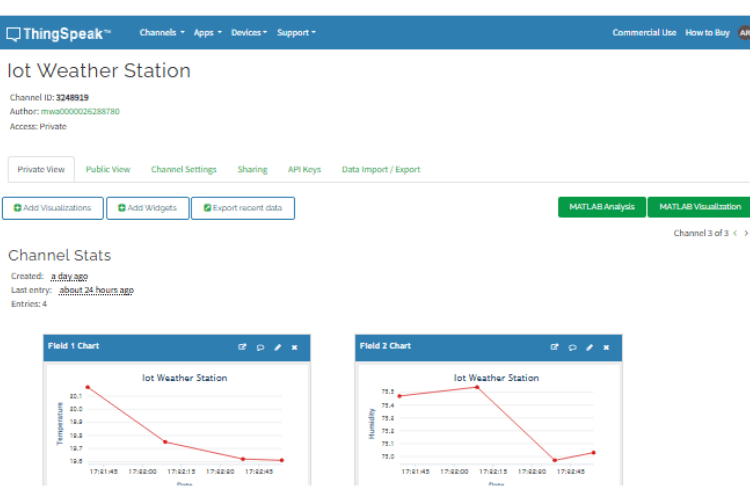Open Field 2 Chart comment icon
Viewport: 750px width, 500px height.
[x=572, y=347]
